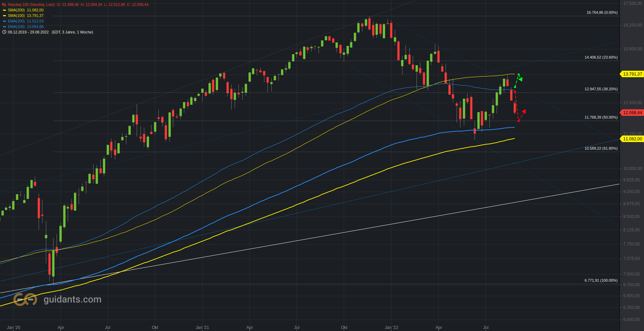Click the yellow 13.791,37 price tag on axis
The height and width of the screenshot is (331, 644).
coord(632,74)
